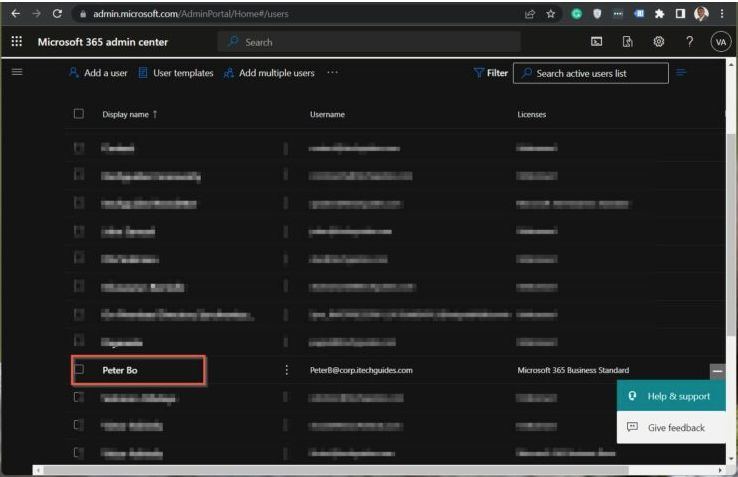Open the list view options icon
The width and height of the screenshot is (738, 477).
click(x=681, y=73)
